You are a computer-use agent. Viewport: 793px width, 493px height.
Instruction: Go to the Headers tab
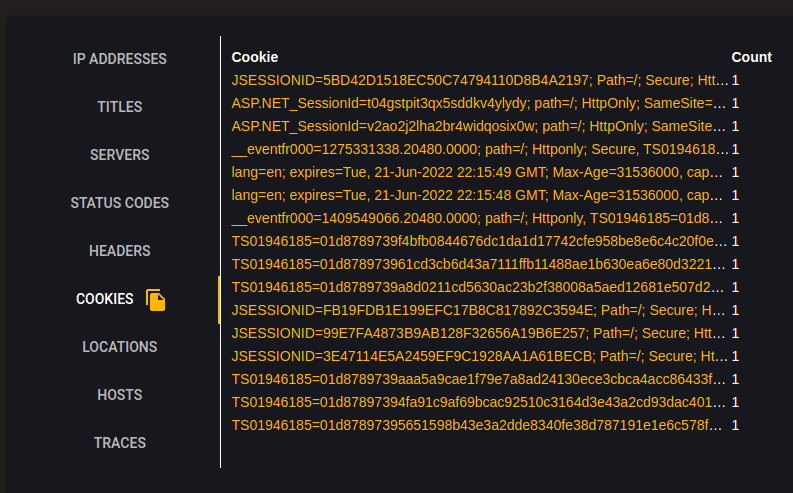click(120, 251)
